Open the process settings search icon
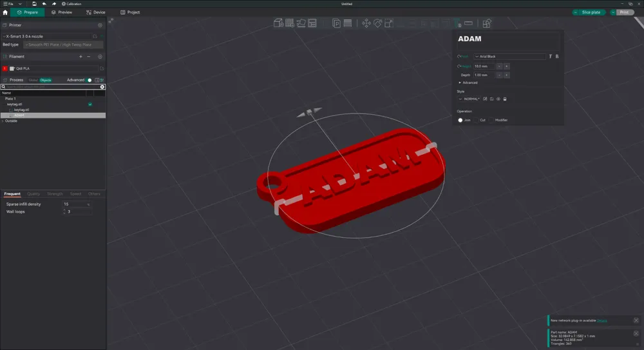Image resolution: width=644 pixels, height=350 pixels. [x=102, y=80]
